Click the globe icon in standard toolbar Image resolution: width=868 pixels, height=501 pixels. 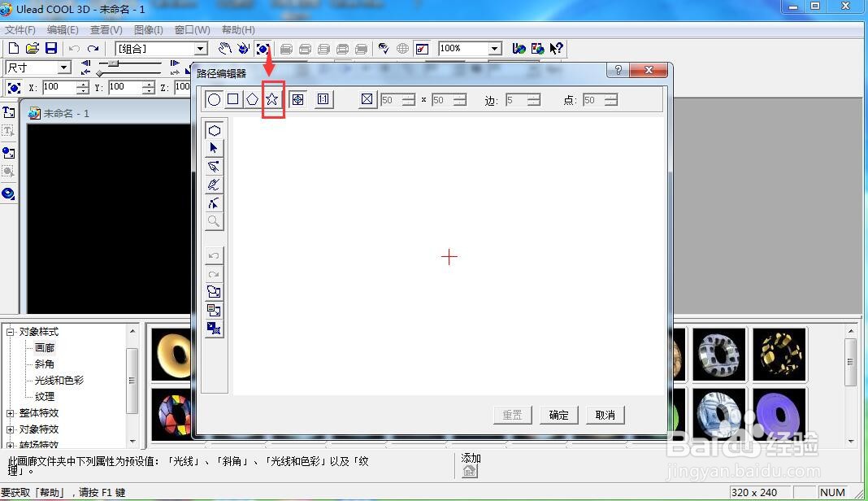[x=403, y=49]
